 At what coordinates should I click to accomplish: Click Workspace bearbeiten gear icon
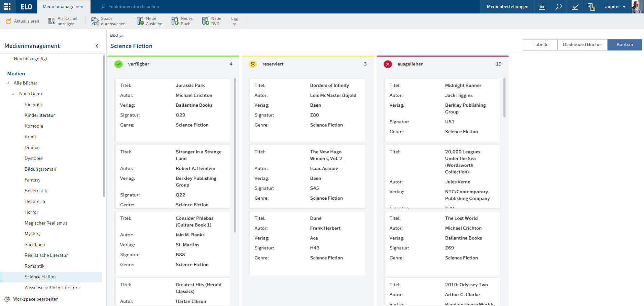[x=7, y=299]
